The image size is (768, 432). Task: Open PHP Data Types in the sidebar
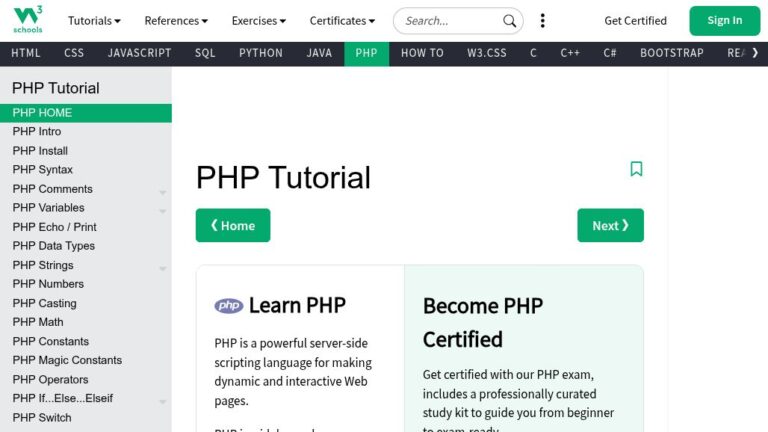tap(86, 246)
